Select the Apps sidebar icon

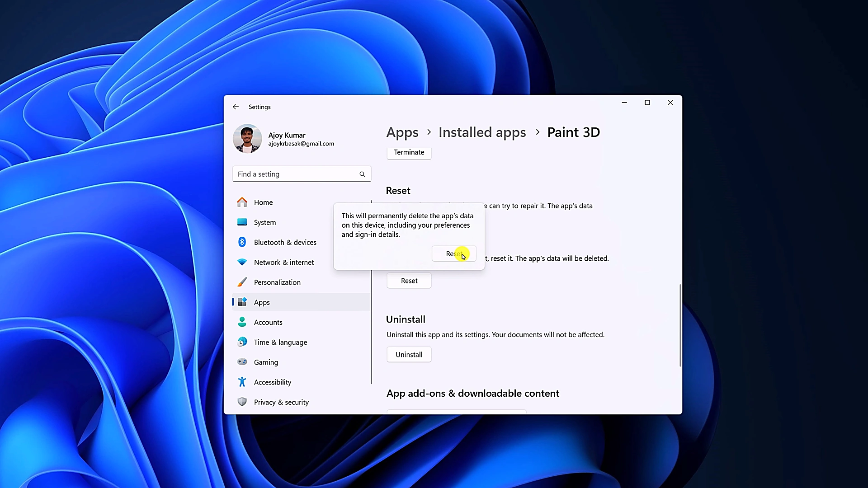click(x=242, y=302)
